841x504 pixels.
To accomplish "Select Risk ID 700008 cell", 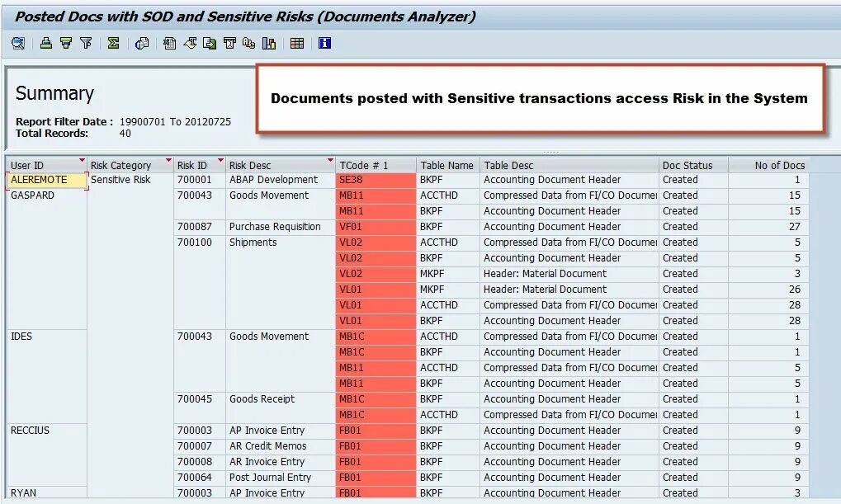I will coord(200,462).
